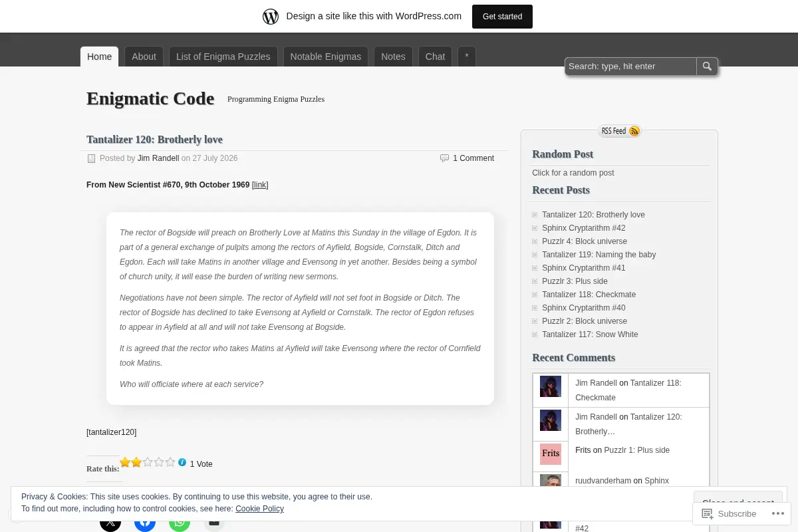This screenshot has width=798, height=532.
Task: Switch to the Home tab
Action: (100, 57)
